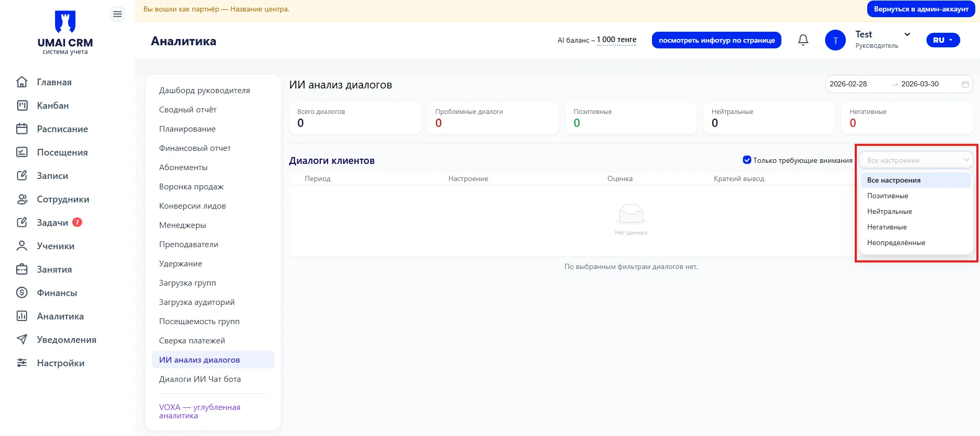Open Загрузка групп section
Image resolution: width=980 pixels, height=436 pixels.
click(x=187, y=283)
